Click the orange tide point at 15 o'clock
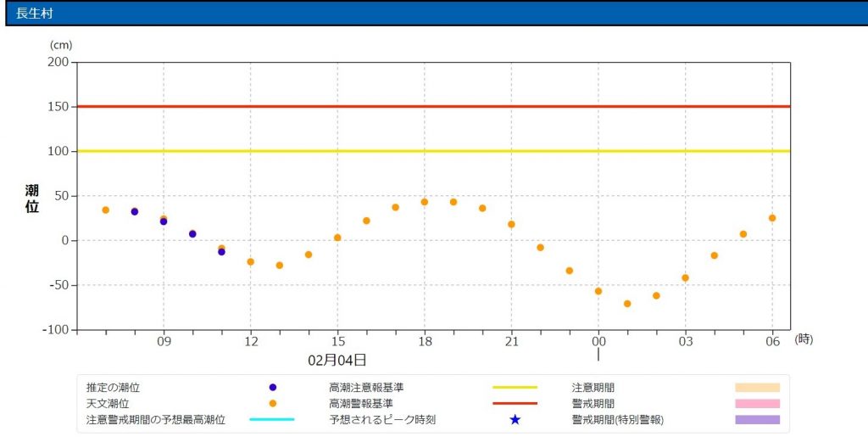This screenshot has width=868, height=448. (x=337, y=238)
